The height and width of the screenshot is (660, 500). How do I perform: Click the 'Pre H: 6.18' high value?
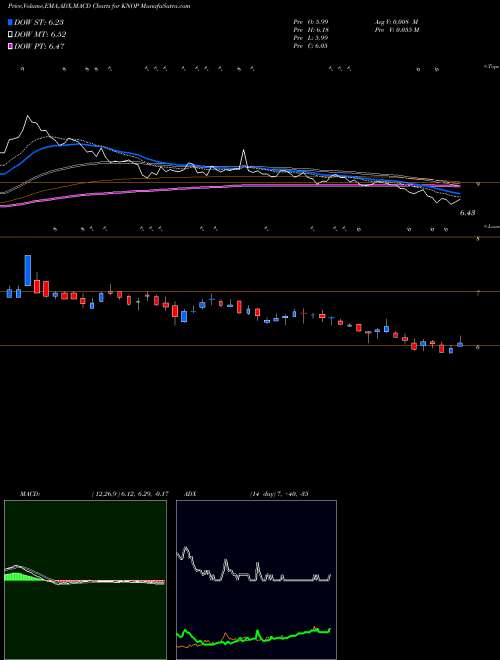click(311, 29)
